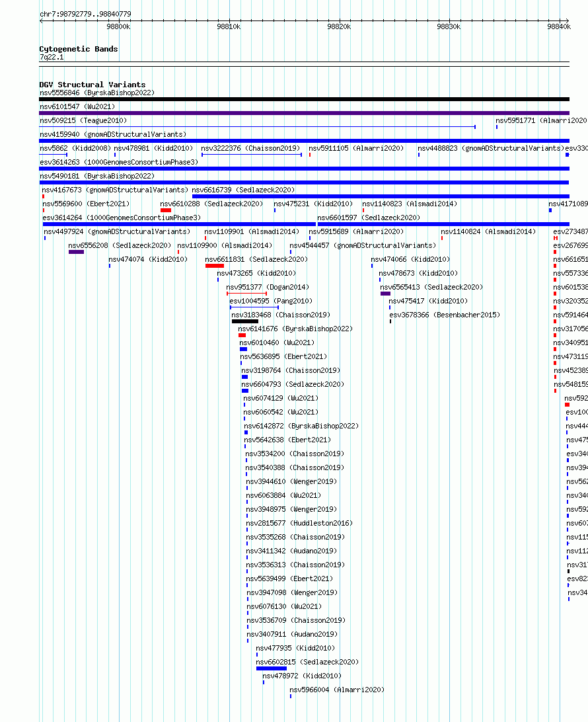
Task: Click nsv1109900 (Alsmadi2014) label
Action: 225,245
